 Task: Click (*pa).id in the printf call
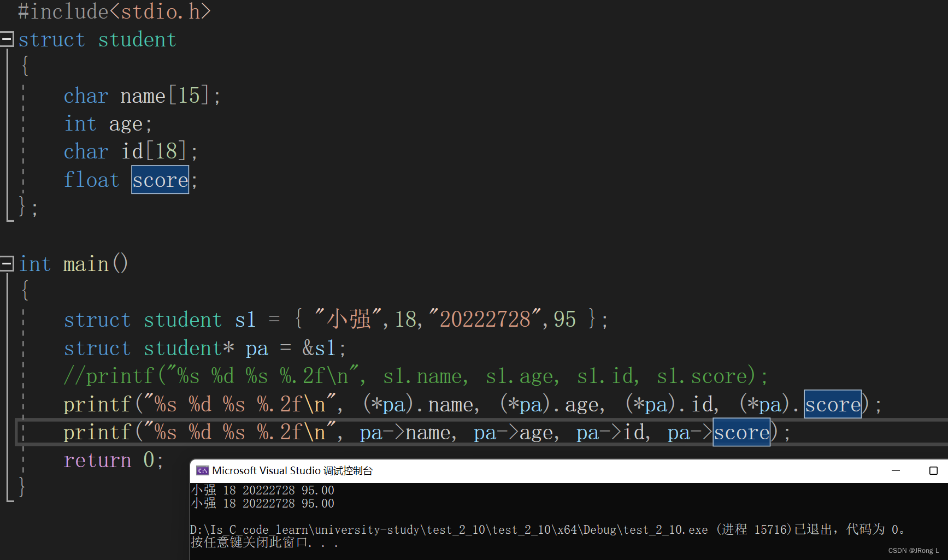coord(669,404)
